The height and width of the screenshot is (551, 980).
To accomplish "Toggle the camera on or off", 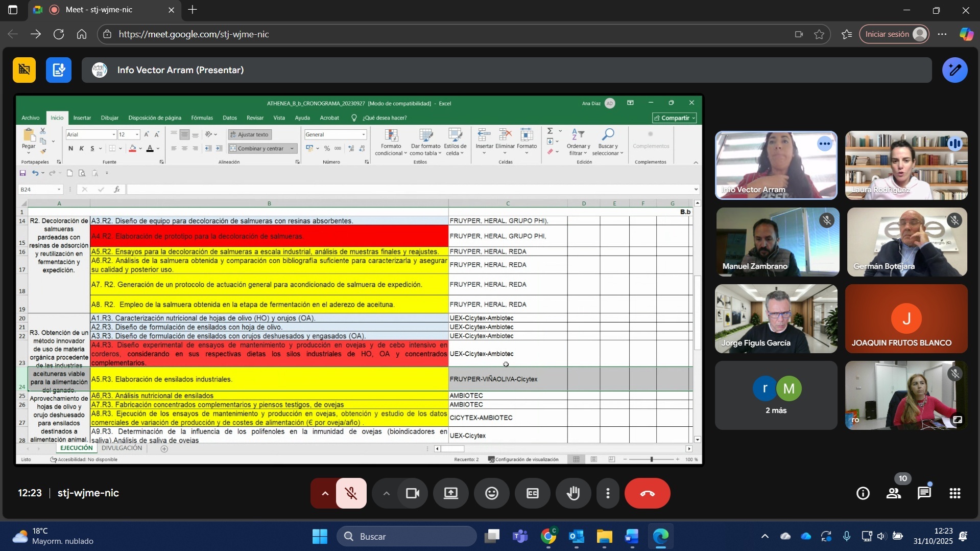I will (412, 493).
